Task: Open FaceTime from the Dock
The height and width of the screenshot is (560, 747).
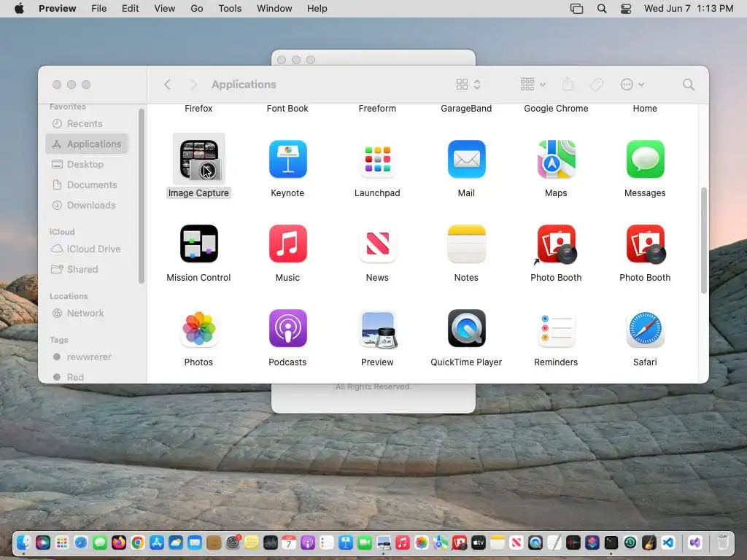Action: click(365, 542)
